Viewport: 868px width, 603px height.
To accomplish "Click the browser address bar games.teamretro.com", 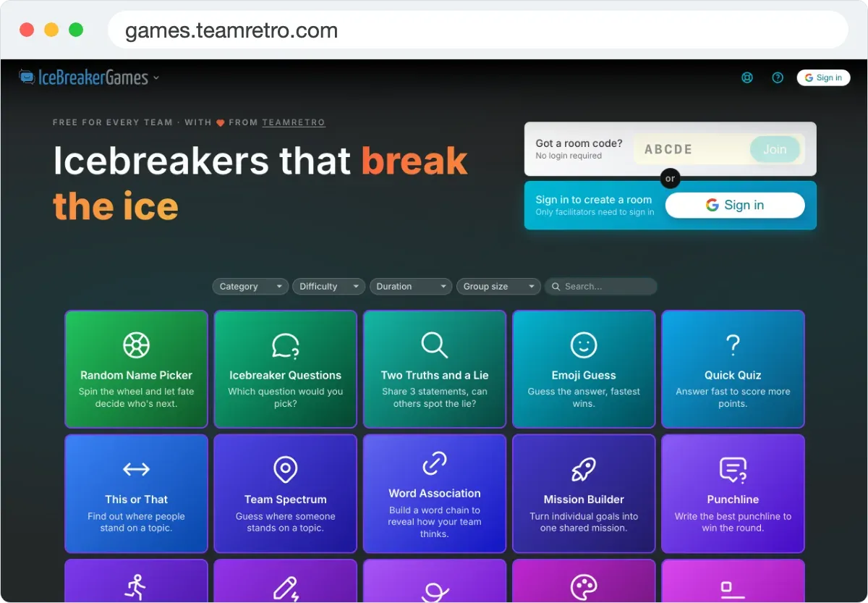I will (x=477, y=30).
